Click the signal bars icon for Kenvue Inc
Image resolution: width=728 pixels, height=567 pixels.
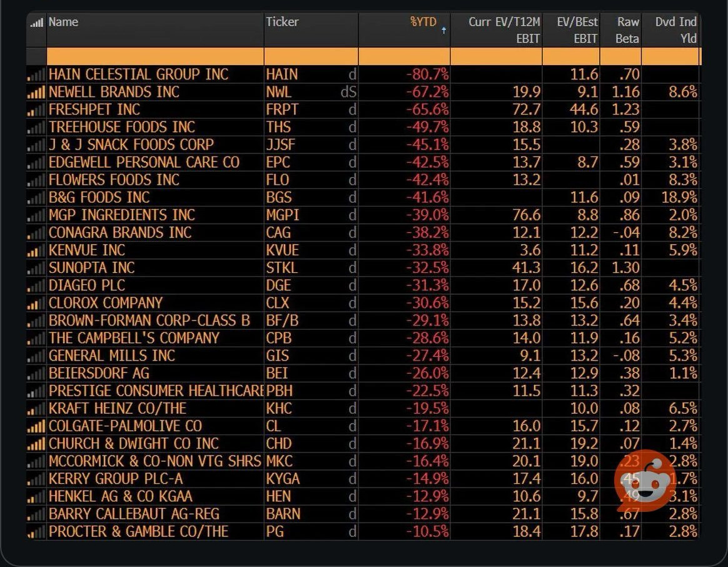coord(36,250)
